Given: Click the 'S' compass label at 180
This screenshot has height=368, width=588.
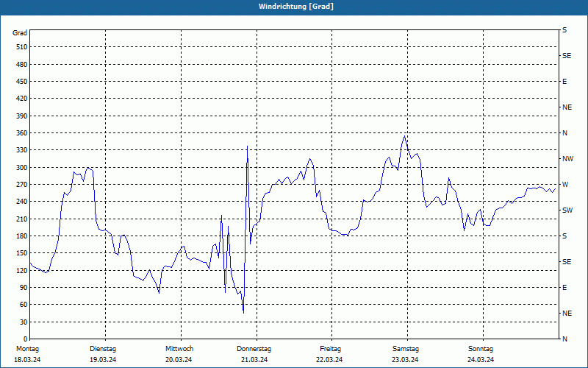Looking at the screenshot, I should point(564,236).
